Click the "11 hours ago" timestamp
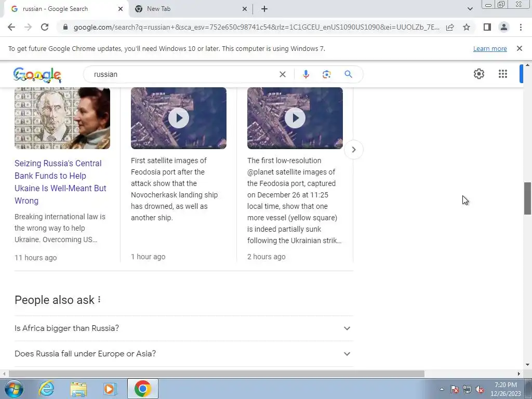Screen dimensions: 532x399 click(36, 258)
